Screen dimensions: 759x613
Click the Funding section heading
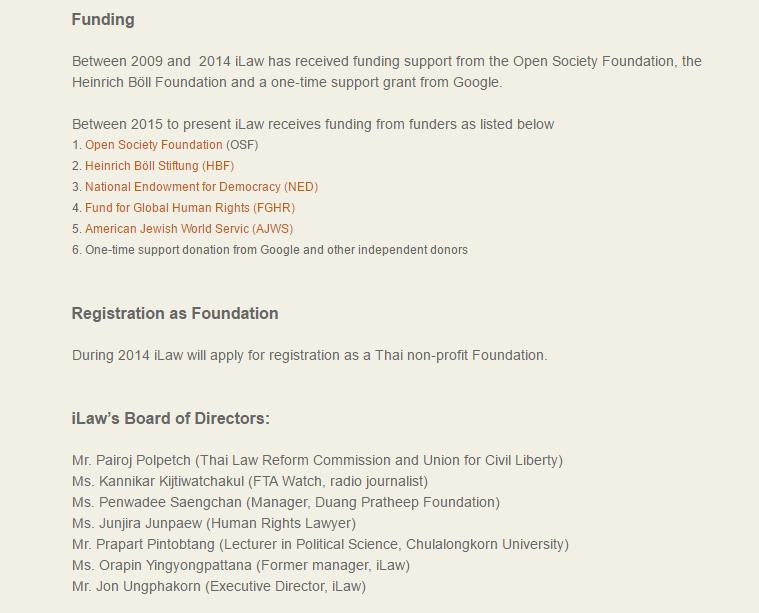pos(103,19)
